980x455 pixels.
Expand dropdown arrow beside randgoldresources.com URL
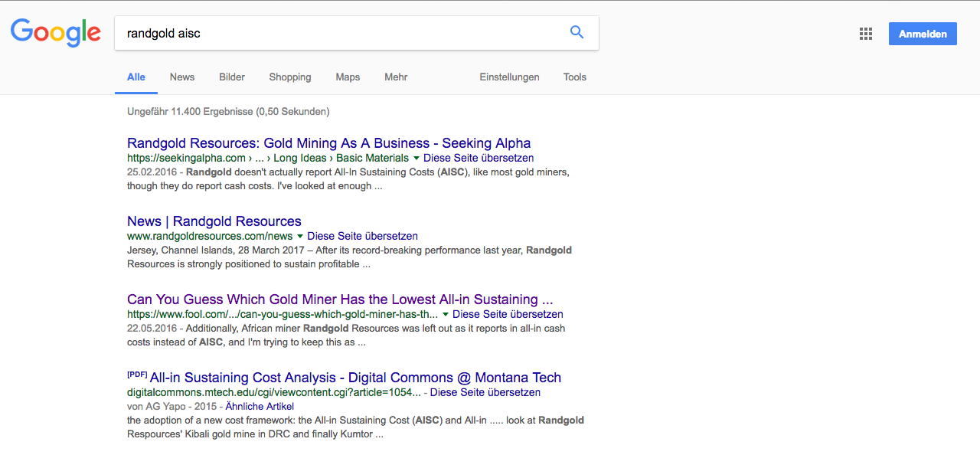point(300,237)
